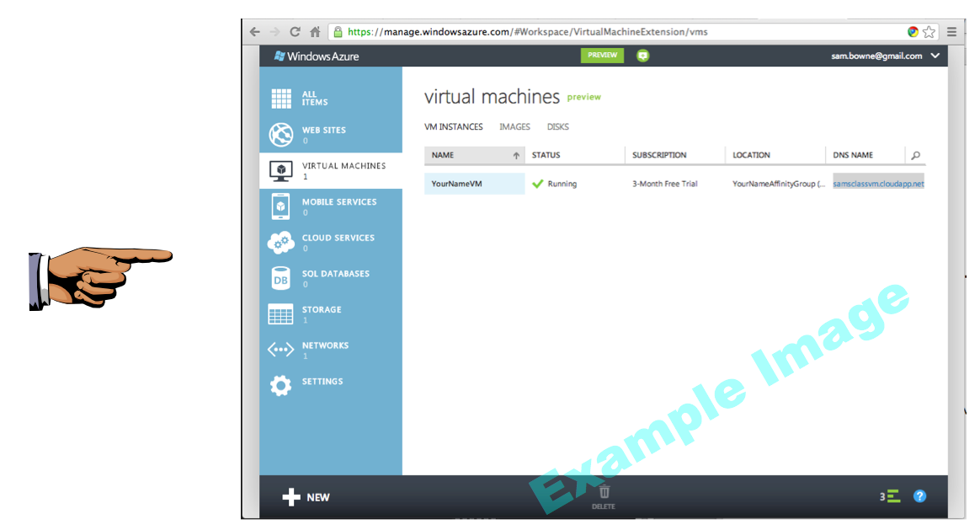The width and height of the screenshot is (980, 530).
Task: Open the blue help question icon
Action: click(x=919, y=496)
